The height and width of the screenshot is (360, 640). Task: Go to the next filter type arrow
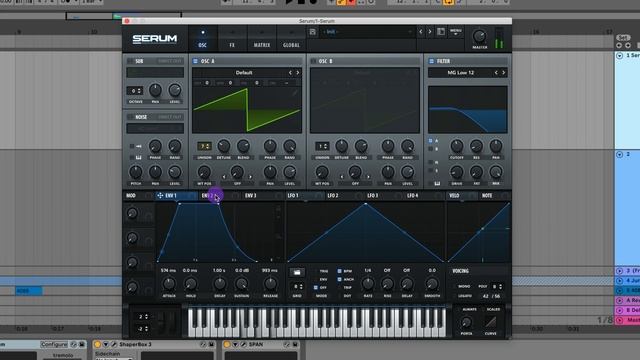pos(504,73)
